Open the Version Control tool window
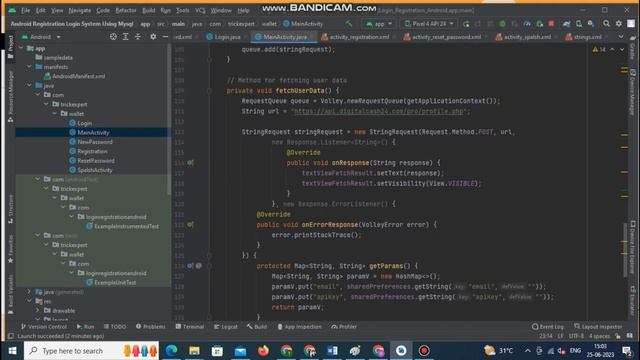Viewport: 640px width, 360px height. pyautogui.click(x=44, y=327)
